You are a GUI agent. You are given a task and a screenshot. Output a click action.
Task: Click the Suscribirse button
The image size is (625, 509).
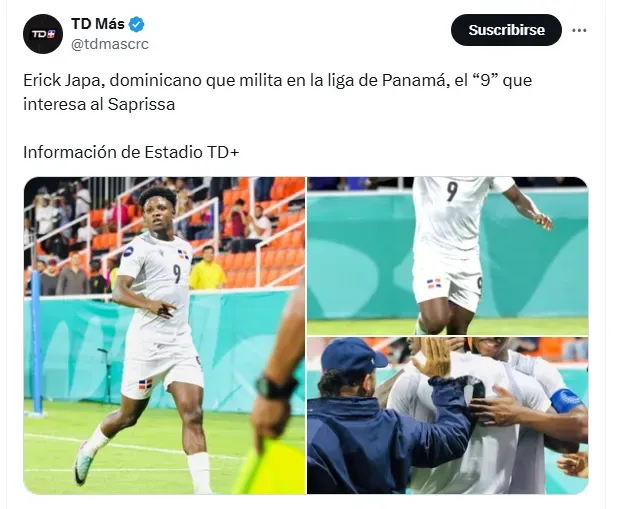tap(506, 30)
